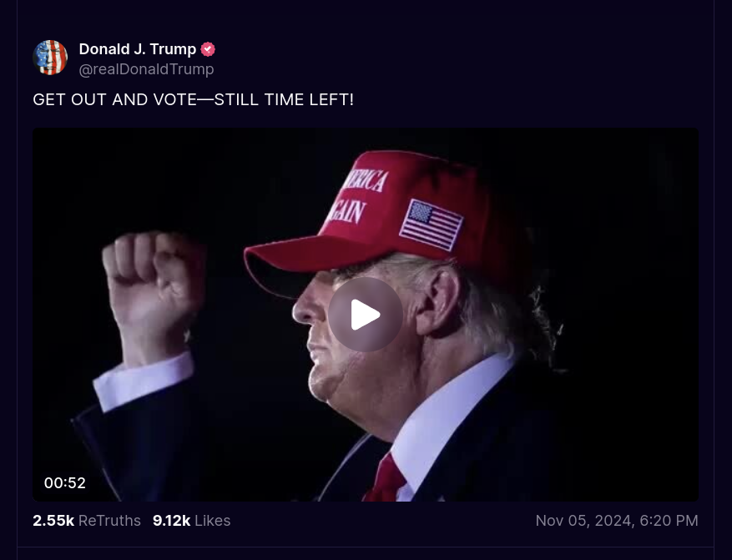This screenshot has width=732, height=560.
Task: Open the ReTruths label to view resharers
Action: point(109,521)
